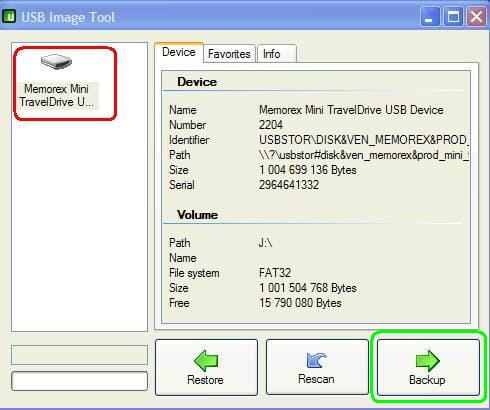Viewport: 490px width, 410px height.
Task: Click the progress bar above the text field
Action: (x=79, y=355)
